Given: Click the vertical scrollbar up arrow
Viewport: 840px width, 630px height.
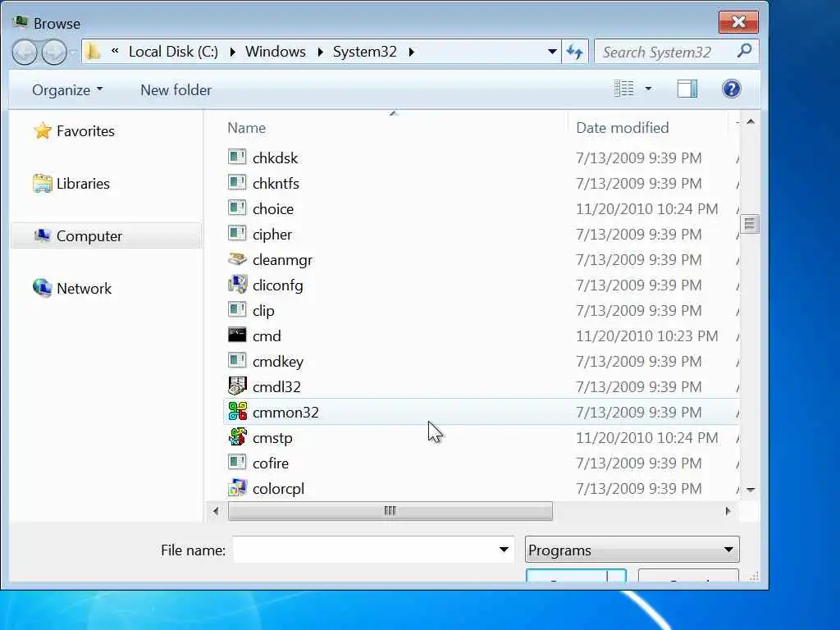Looking at the screenshot, I should tap(751, 122).
